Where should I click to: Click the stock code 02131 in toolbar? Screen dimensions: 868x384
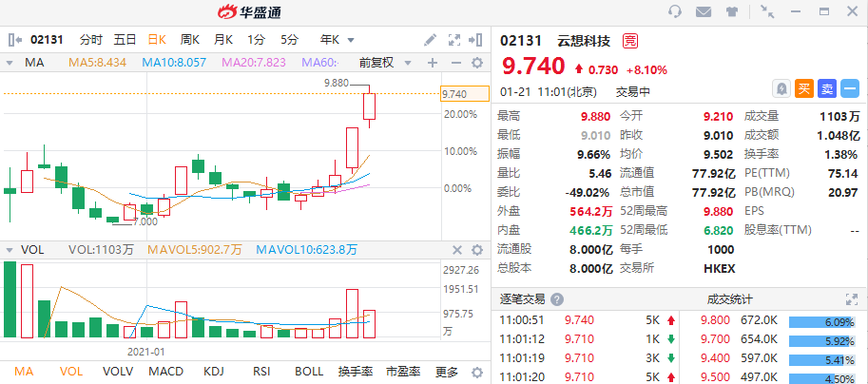coord(47,40)
